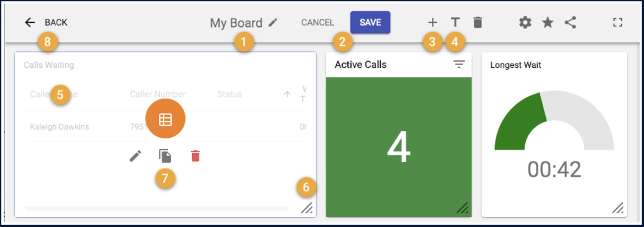Click the orange table widget icon
Image resolution: width=644 pixels, height=227 pixels.
[x=165, y=119]
